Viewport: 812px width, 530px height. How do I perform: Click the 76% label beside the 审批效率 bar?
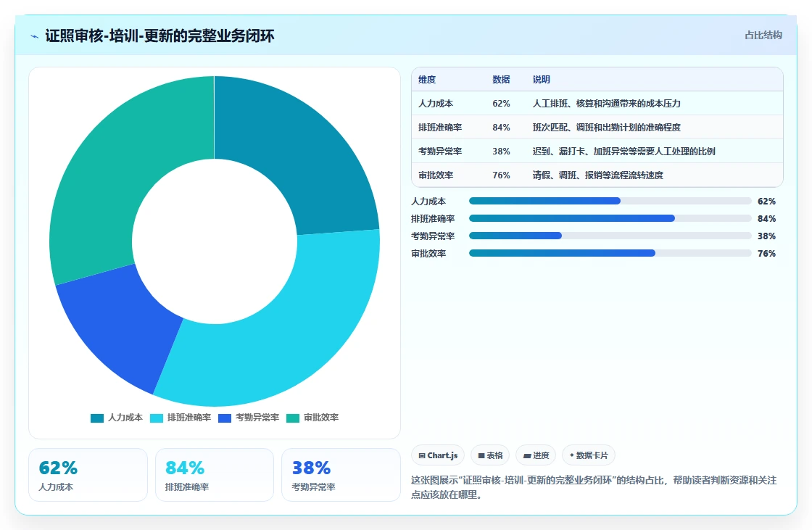point(766,253)
